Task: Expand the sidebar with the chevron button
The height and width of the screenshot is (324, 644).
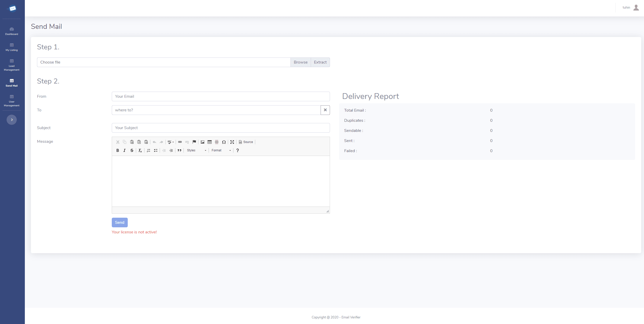Action: (x=12, y=120)
